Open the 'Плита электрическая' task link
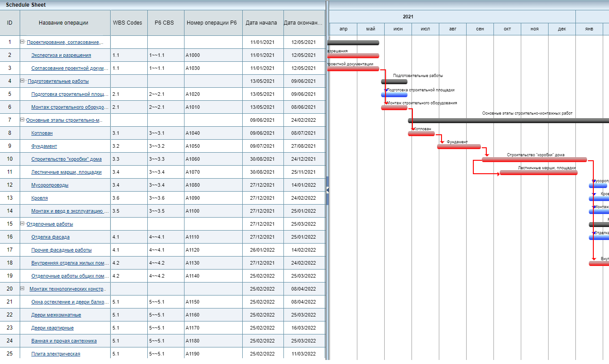Image resolution: width=609 pixels, height=364 pixels. pyautogui.click(x=56, y=354)
